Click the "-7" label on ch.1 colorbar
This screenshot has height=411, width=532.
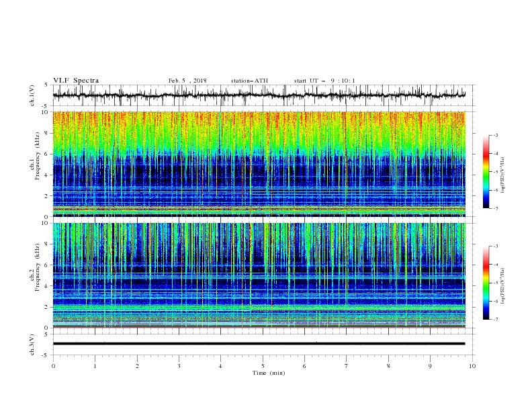tap(495, 208)
